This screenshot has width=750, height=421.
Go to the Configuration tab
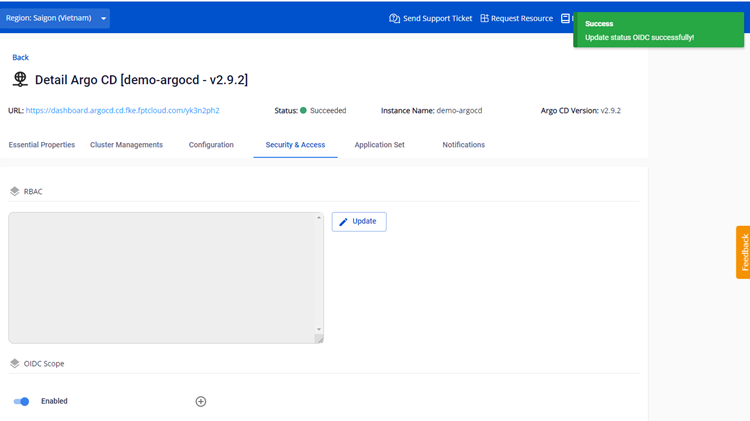pos(211,145)
